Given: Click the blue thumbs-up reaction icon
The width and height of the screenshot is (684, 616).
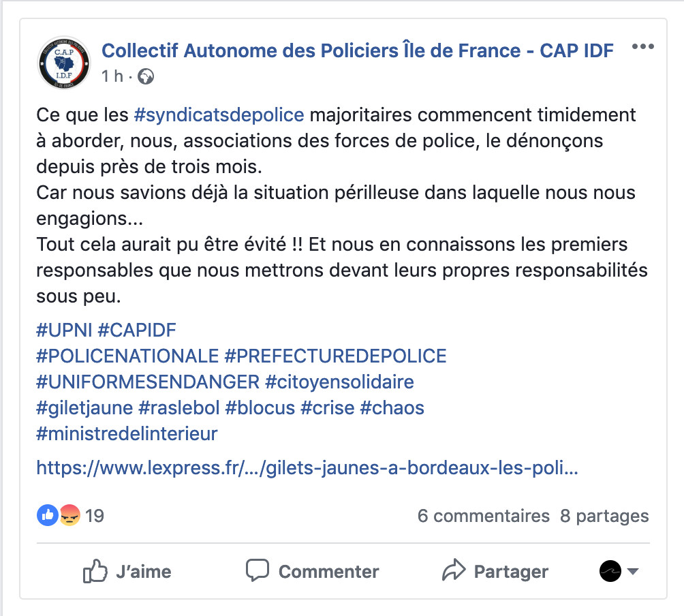Looking at the screenshot, I should [x=48, y=515].
